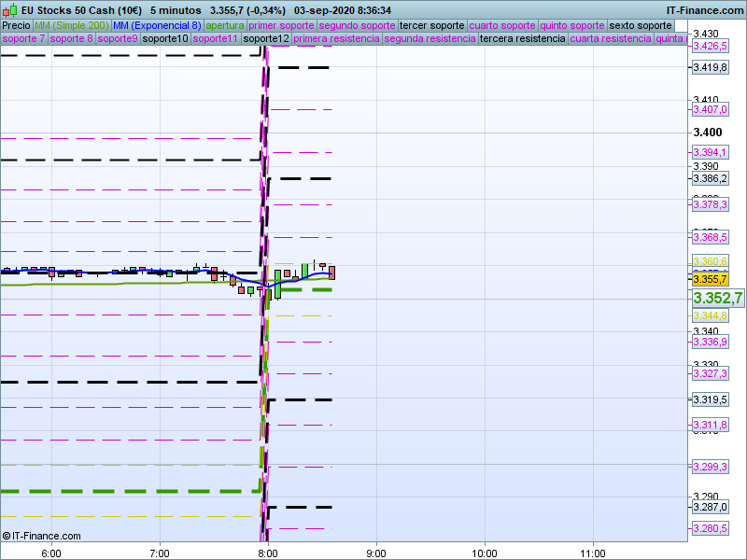Select the tercer soporte label
The height and width of the screenshot is (560, 747).
click(431, 26)
